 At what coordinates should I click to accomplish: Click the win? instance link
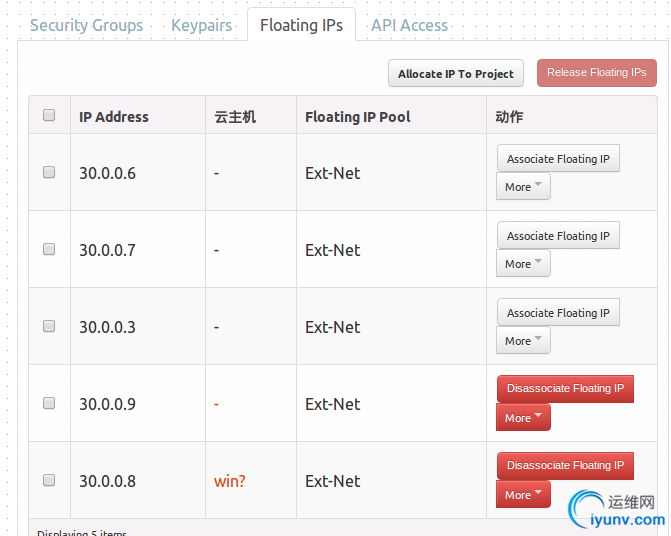click(x=229, y=481)
